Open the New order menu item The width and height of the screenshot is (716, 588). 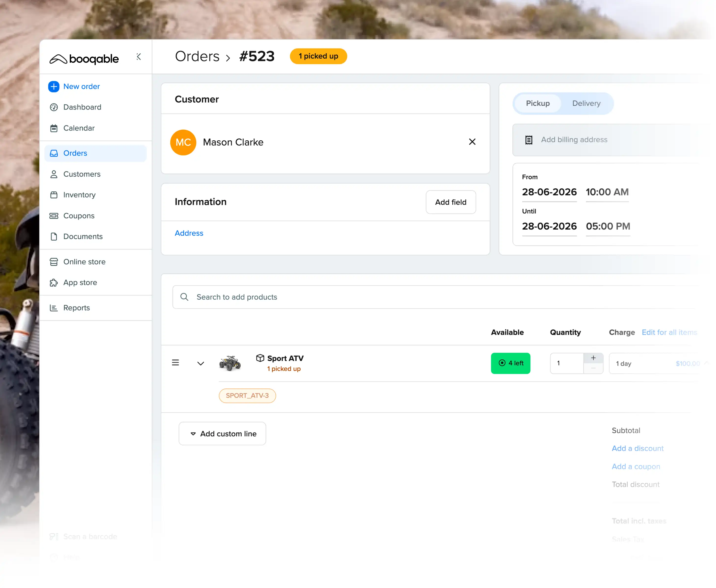click(81, 86)
